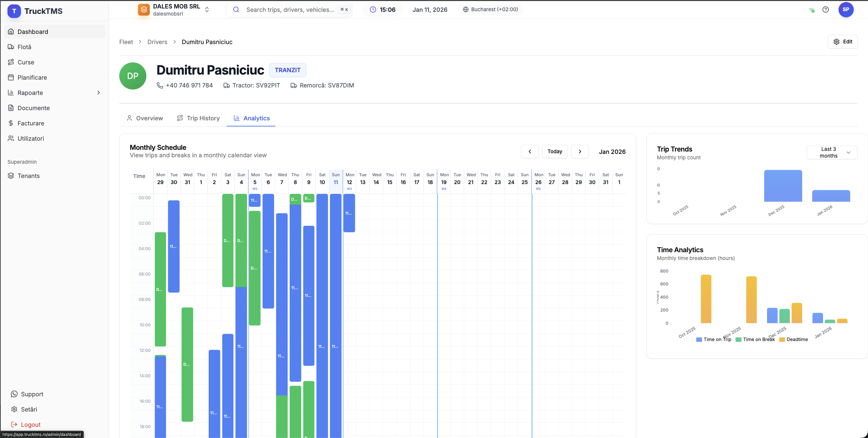Click the Logout icon
This screenshot has height=438, width=868.
(14, 424)
